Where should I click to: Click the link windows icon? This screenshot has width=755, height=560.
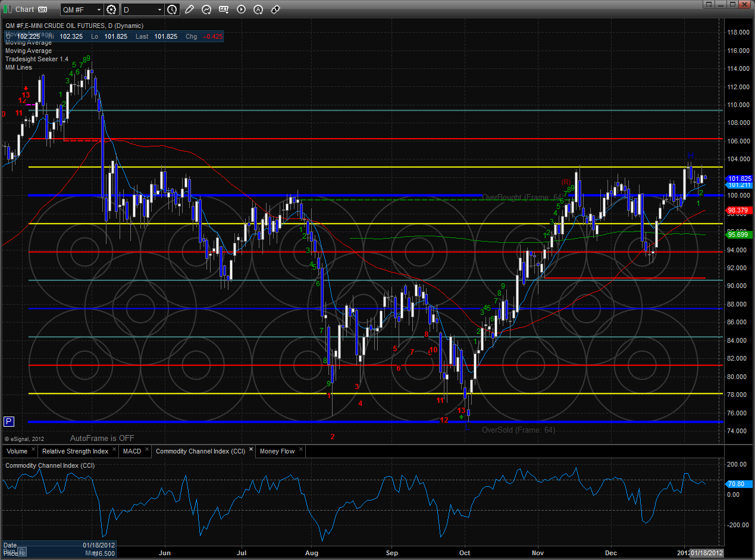tap(275, 10)
